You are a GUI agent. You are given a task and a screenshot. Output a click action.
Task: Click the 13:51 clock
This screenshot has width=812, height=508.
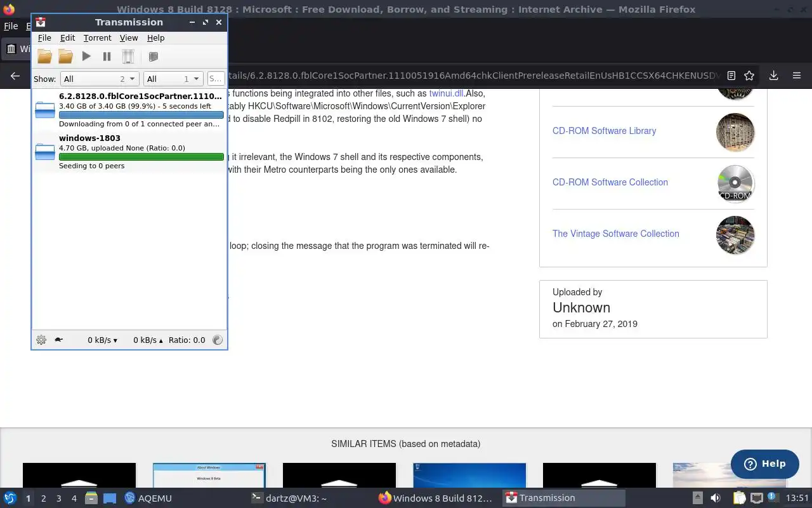(x=797, y=498)
